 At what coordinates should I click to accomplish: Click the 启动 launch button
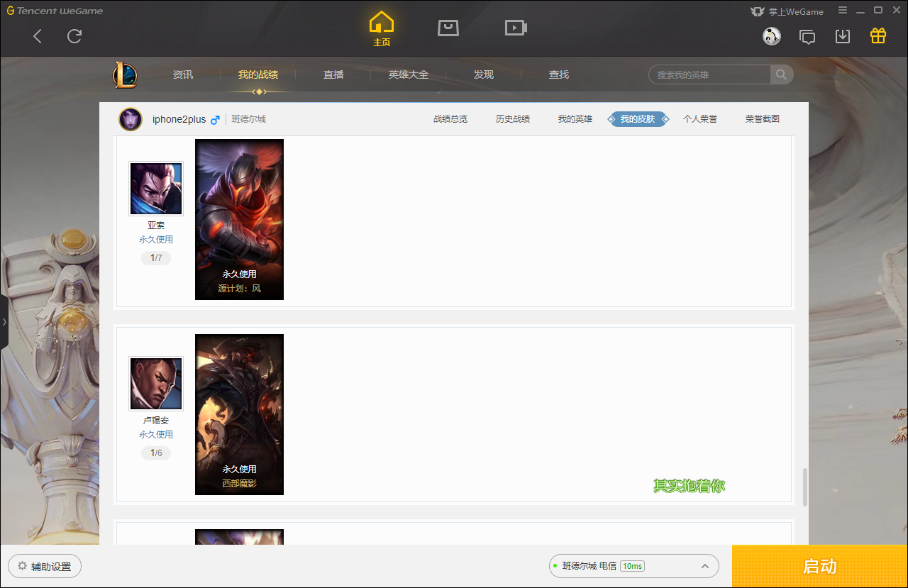pos(819,566)
